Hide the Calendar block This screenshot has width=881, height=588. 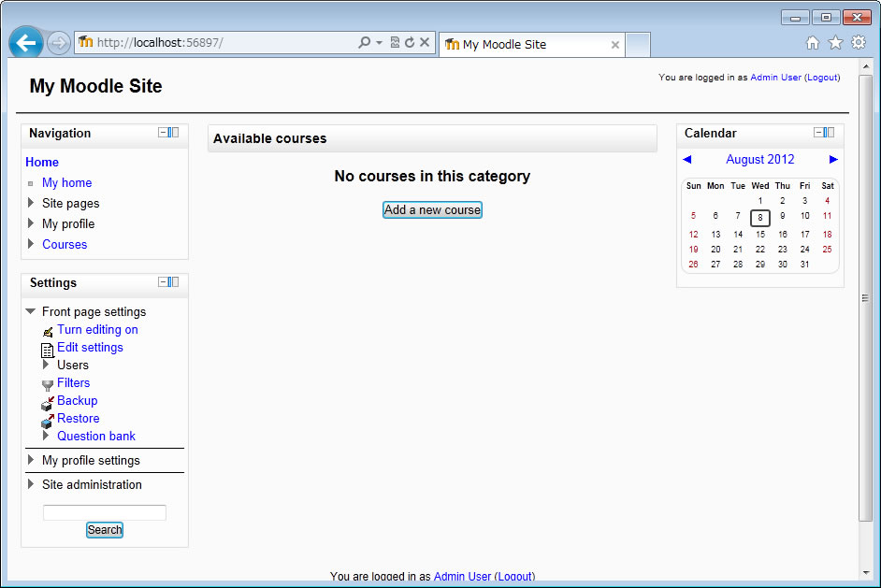(x=818, y=133)
